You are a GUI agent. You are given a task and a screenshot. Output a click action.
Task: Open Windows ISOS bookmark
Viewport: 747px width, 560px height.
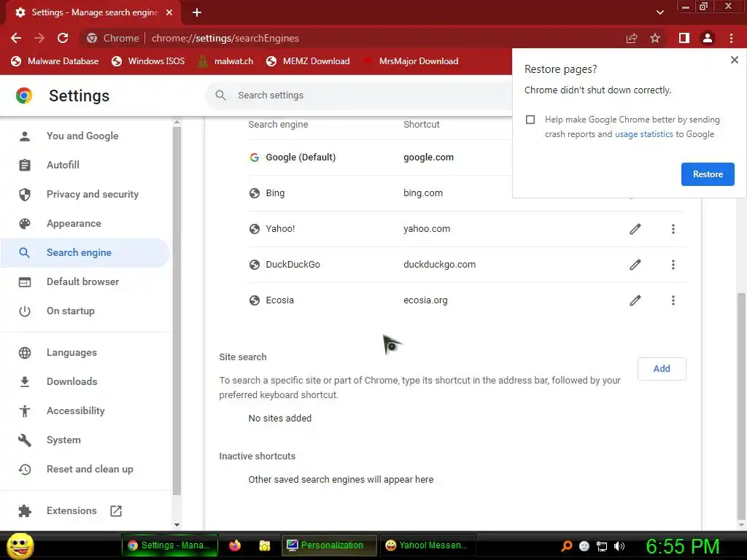click(147, 61)
